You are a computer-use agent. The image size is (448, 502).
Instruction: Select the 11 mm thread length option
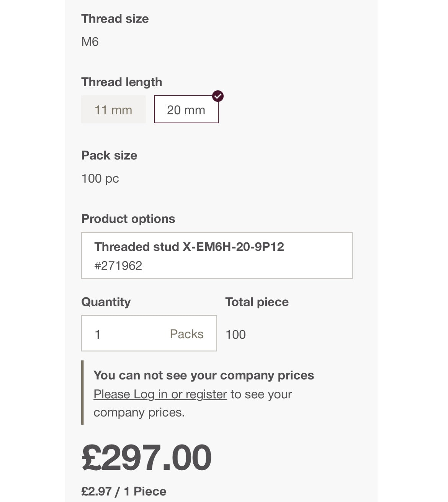tap(113, 110)
